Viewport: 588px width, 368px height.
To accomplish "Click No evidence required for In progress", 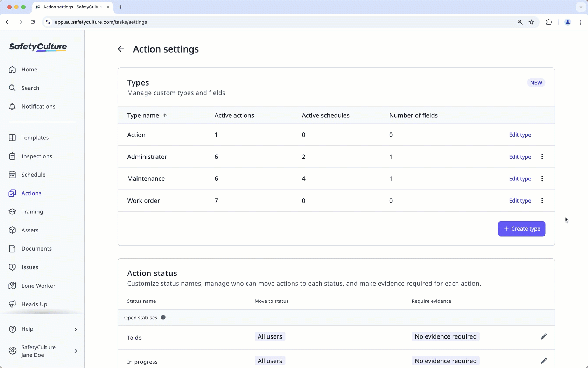I will click(446, 361).
